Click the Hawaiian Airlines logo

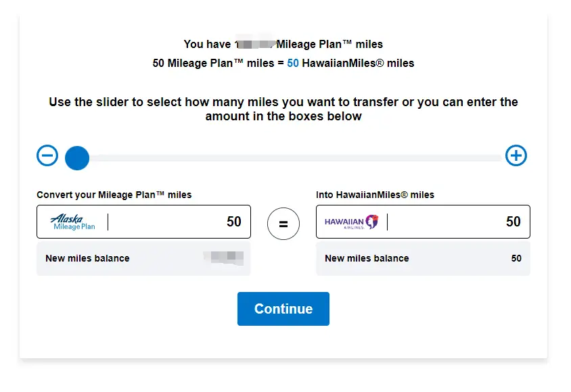click(351, 222)
